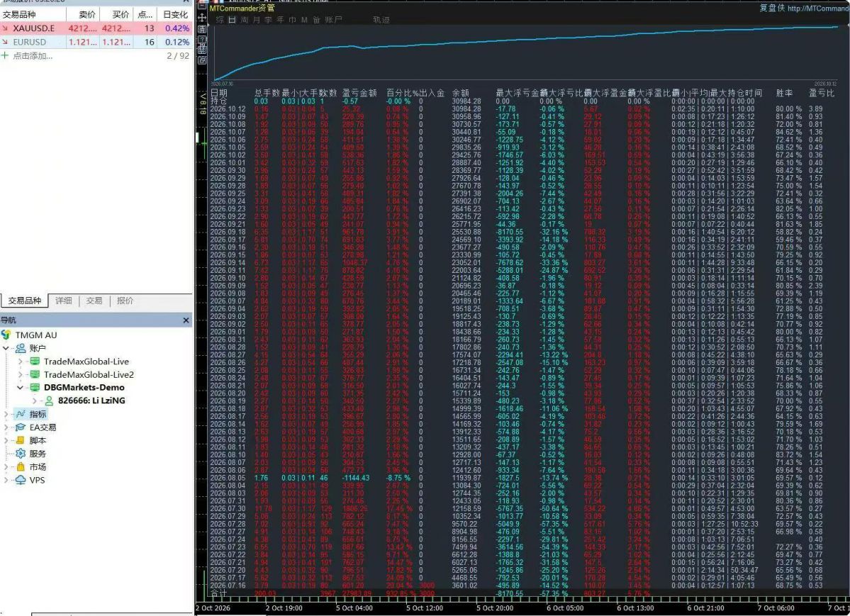Select the 日 daily period button
The image size is (850, 616).
(232, 20)
